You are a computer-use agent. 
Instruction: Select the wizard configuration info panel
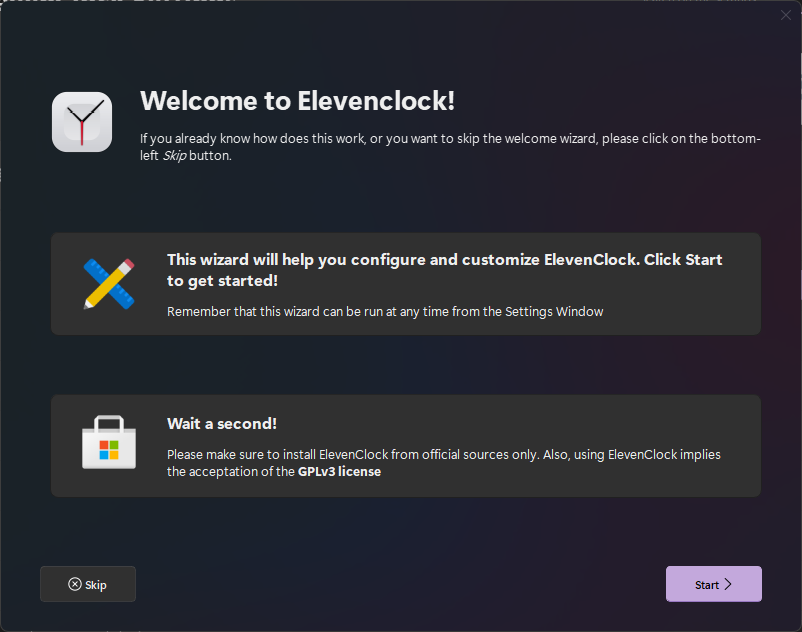(x=405, y=283)
